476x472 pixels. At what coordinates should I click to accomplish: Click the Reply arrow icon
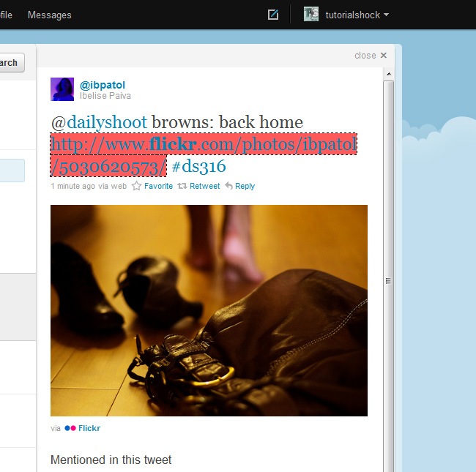pyautogui.click(x=228, y=186)
